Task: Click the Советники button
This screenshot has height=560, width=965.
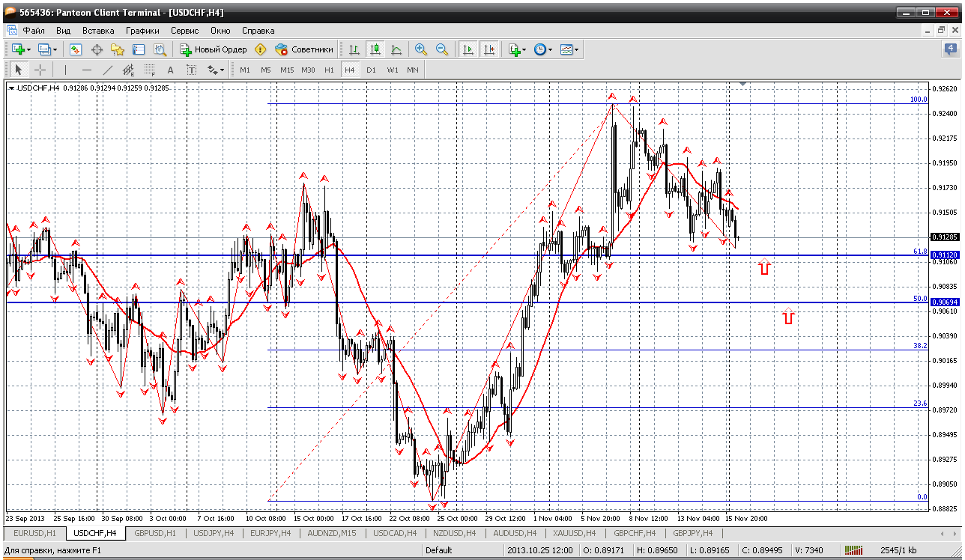Action: pyautogui.click(x=304, y=49)
